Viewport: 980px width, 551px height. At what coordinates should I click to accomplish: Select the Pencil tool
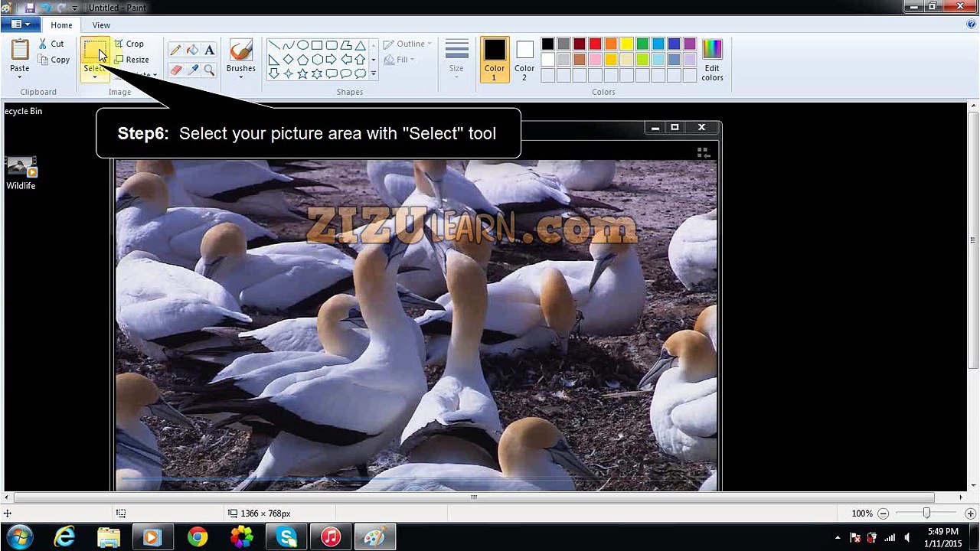click(x=175, y=50)
